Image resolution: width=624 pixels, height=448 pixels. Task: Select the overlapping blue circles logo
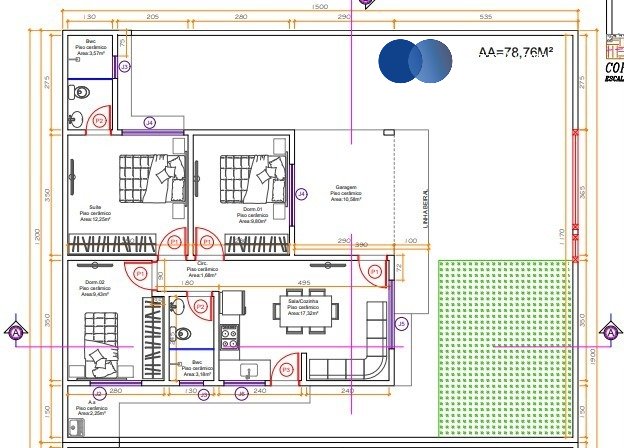pos(415,61)
